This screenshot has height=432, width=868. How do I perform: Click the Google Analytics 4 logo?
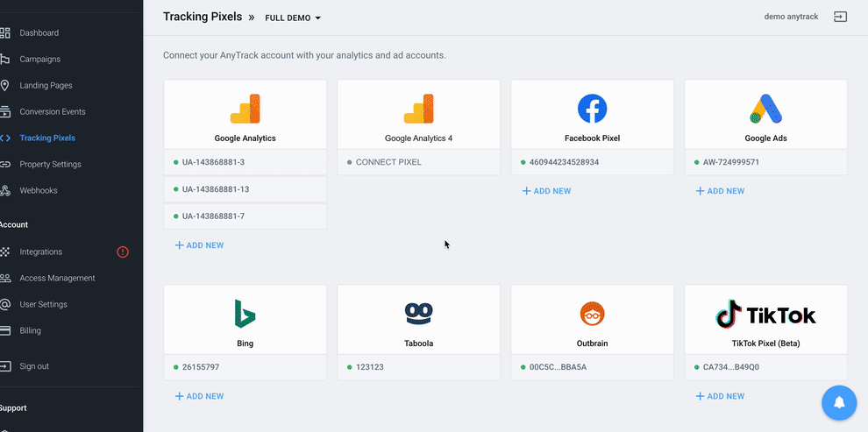coord(418,109)
